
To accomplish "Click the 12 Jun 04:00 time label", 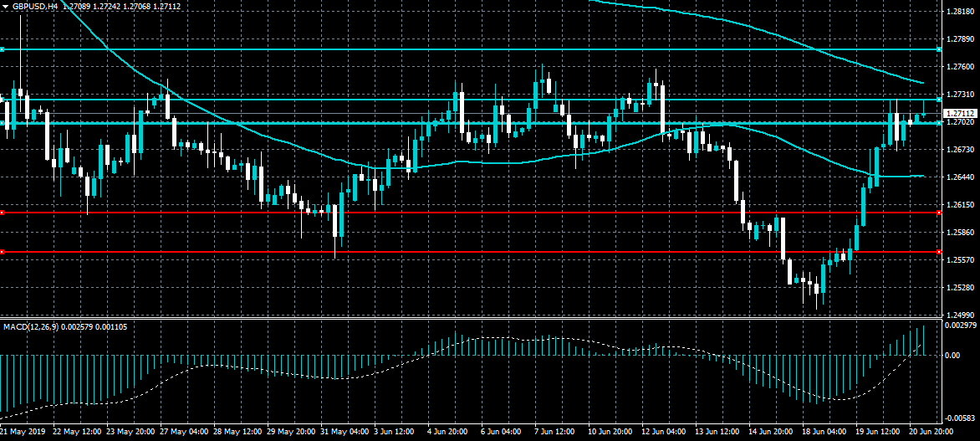I will pos(666,433).
